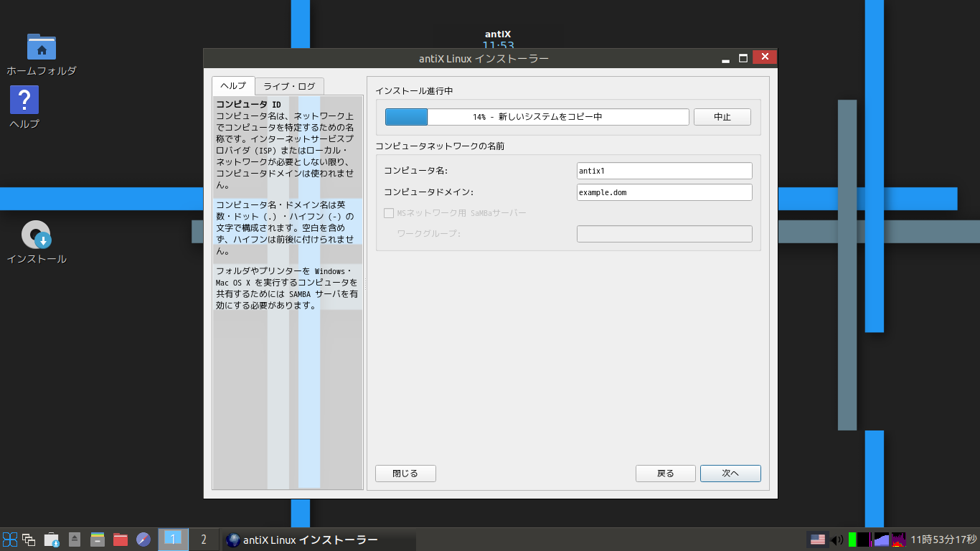Image resolution: width=980 pixels, height=551 pixels.
Task: Click the コンピュータ ID help heading
Action: click(248, 105)
